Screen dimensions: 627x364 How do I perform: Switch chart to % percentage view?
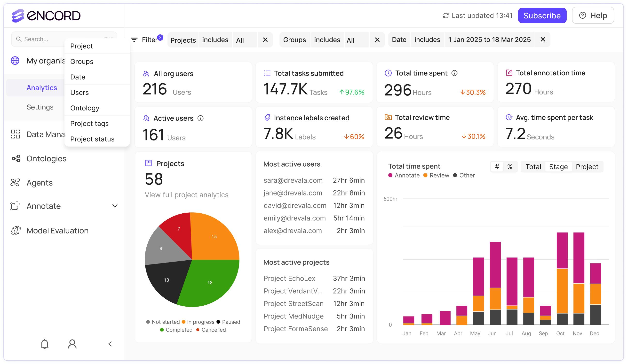click(x=509, y=167)
